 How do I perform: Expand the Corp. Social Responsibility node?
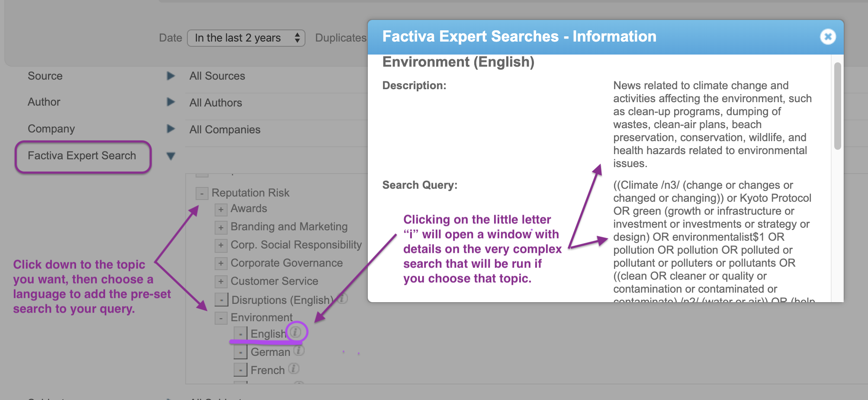[x=221, y=246]
